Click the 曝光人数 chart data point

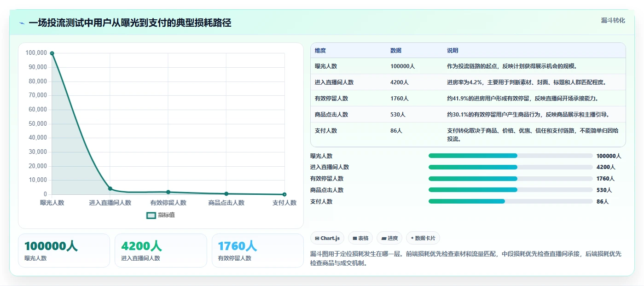(52, 53)
